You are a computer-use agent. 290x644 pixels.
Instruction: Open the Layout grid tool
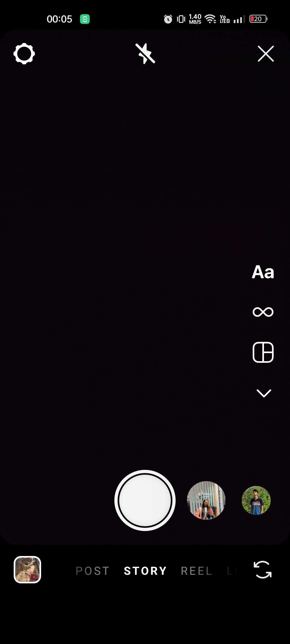click(x=263, y=352)
